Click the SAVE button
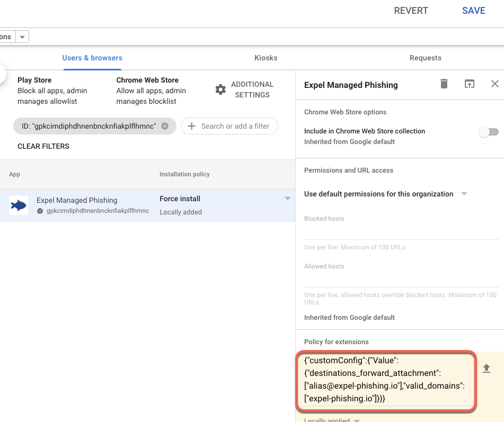The width and height of the screenshot is (504, 422). 473,11
